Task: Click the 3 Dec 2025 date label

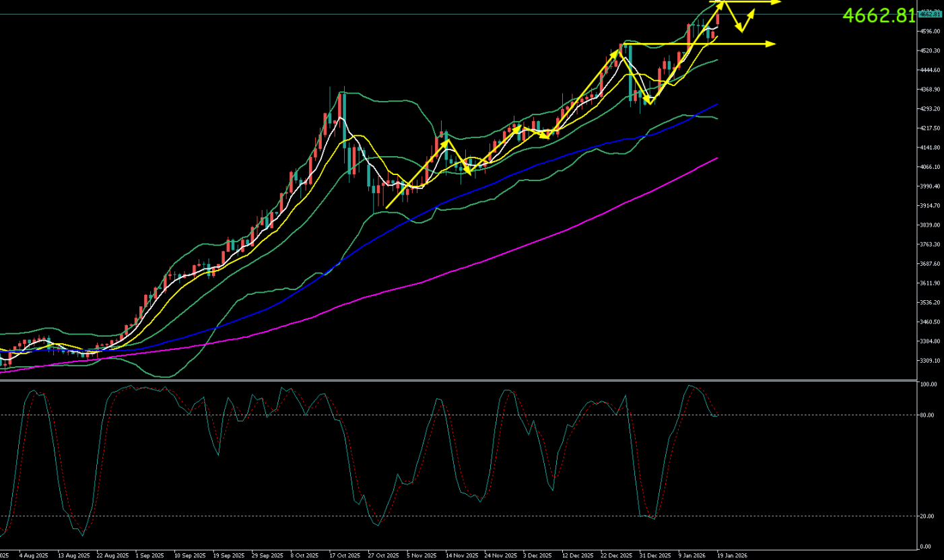Action: (x=537, y=556)
